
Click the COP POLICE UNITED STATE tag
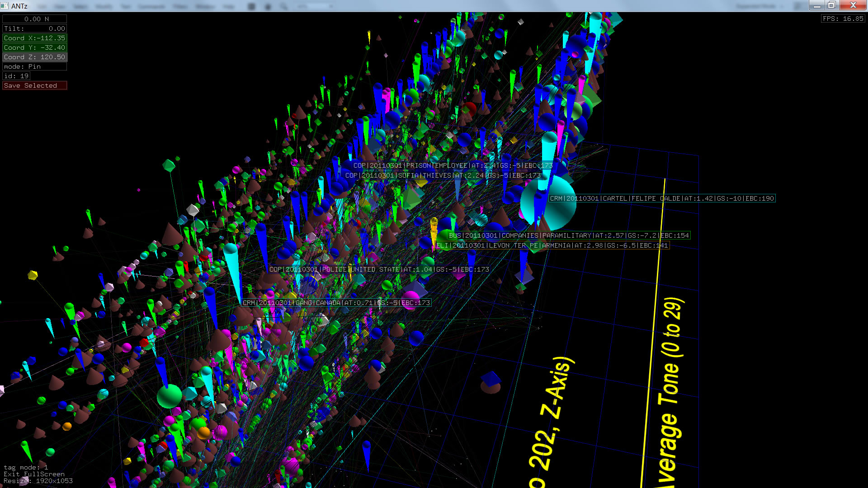click(379, 269)
